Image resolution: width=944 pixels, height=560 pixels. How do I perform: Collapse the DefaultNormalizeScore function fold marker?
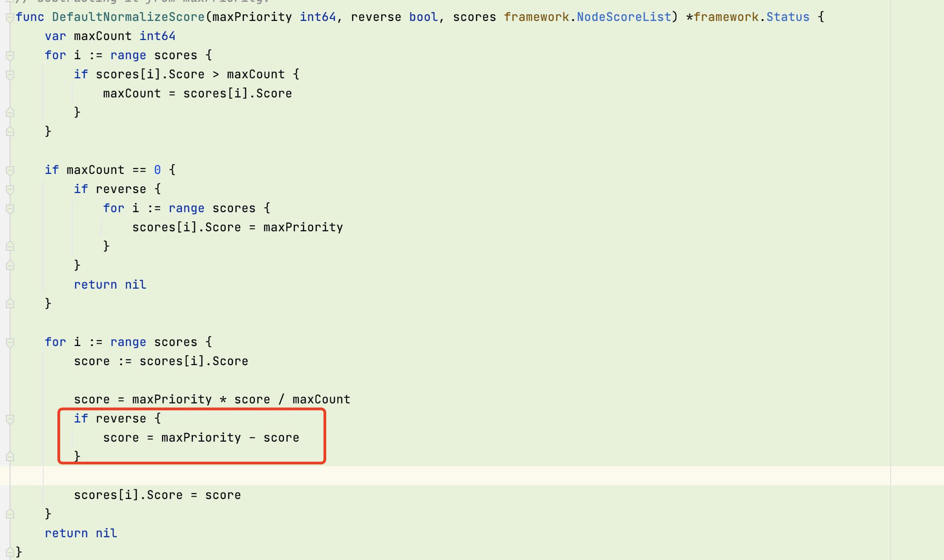[10, 17]
